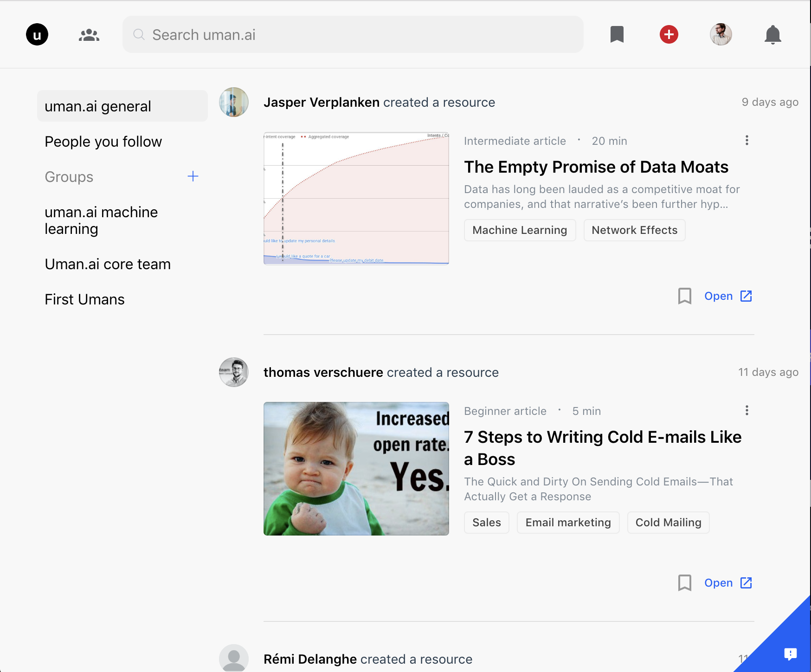Open more options for Cold E-mails article
The height and width of the screenshot is (672, 811).
(747, 410)
